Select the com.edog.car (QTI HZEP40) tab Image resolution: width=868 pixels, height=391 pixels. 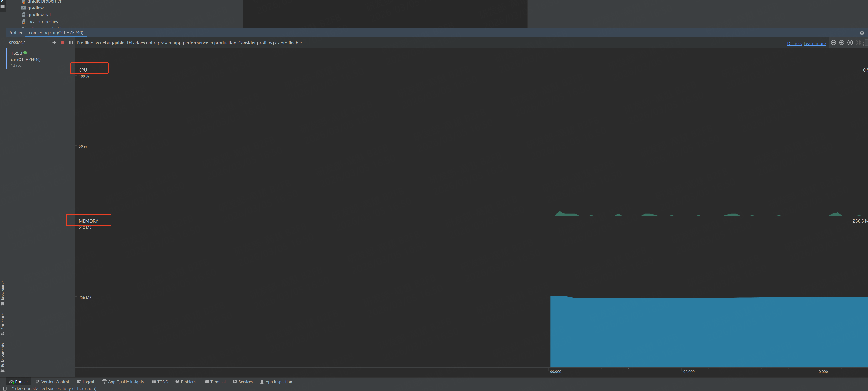coord(56,33)
